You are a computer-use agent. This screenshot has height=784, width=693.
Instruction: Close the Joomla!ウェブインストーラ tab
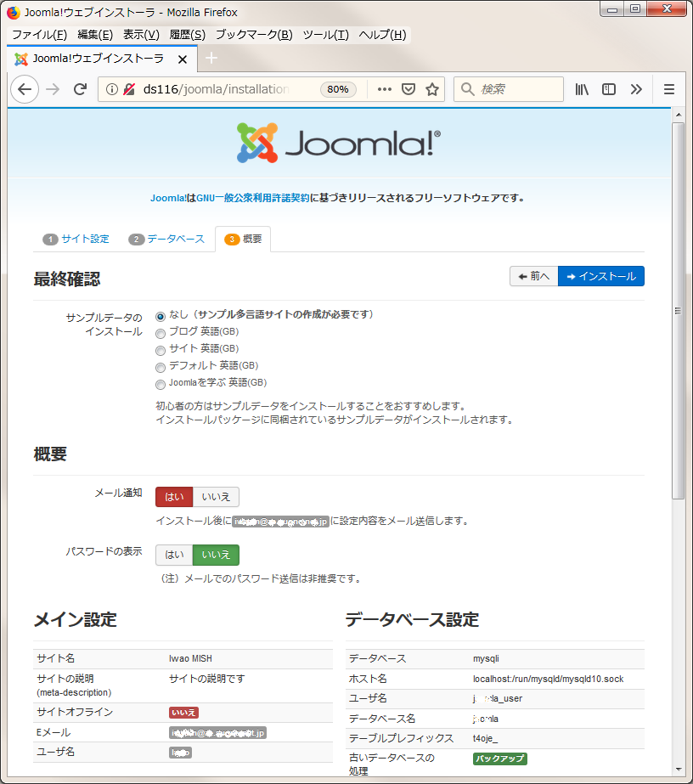click(x=183, y=59)
